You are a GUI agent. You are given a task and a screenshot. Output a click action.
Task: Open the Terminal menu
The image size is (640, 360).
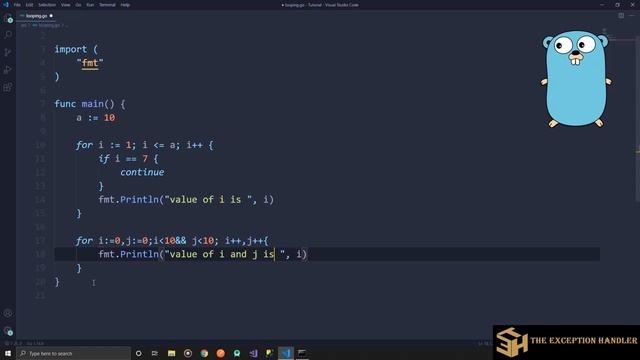tap(107, 5)
